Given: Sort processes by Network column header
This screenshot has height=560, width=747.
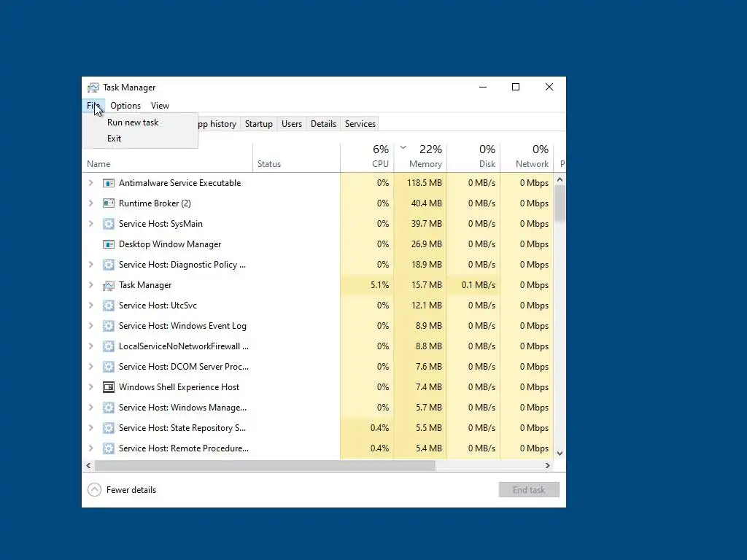Looking at the screenshot, I should 527,157.
